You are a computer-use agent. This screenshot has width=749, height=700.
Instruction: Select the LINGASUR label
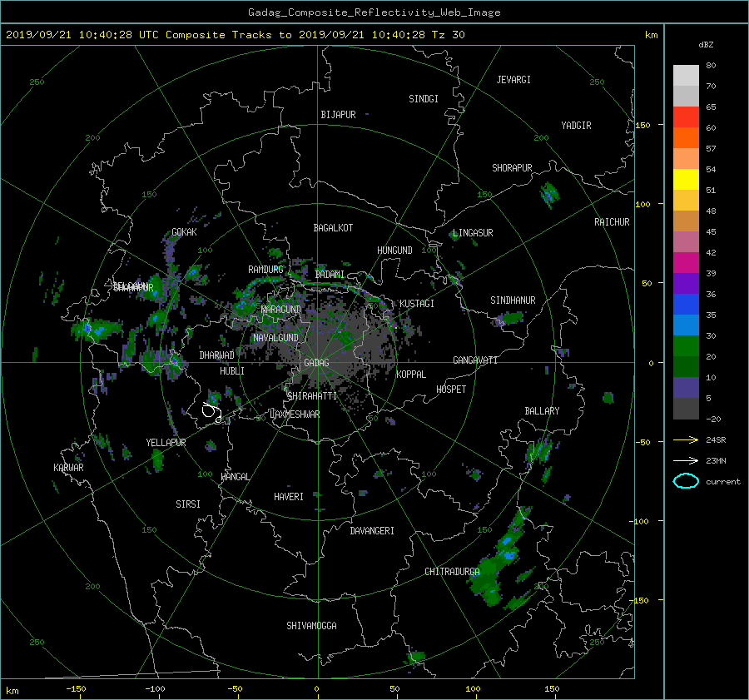473,233
